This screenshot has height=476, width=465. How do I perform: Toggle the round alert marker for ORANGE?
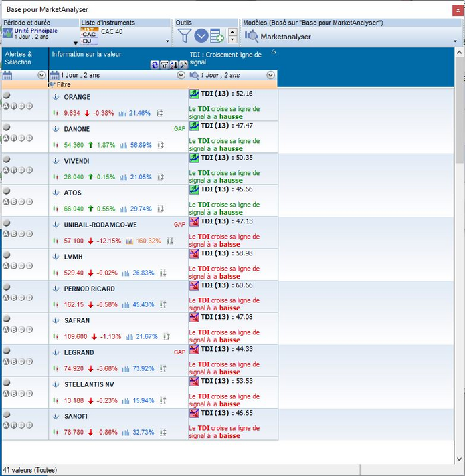7,95
